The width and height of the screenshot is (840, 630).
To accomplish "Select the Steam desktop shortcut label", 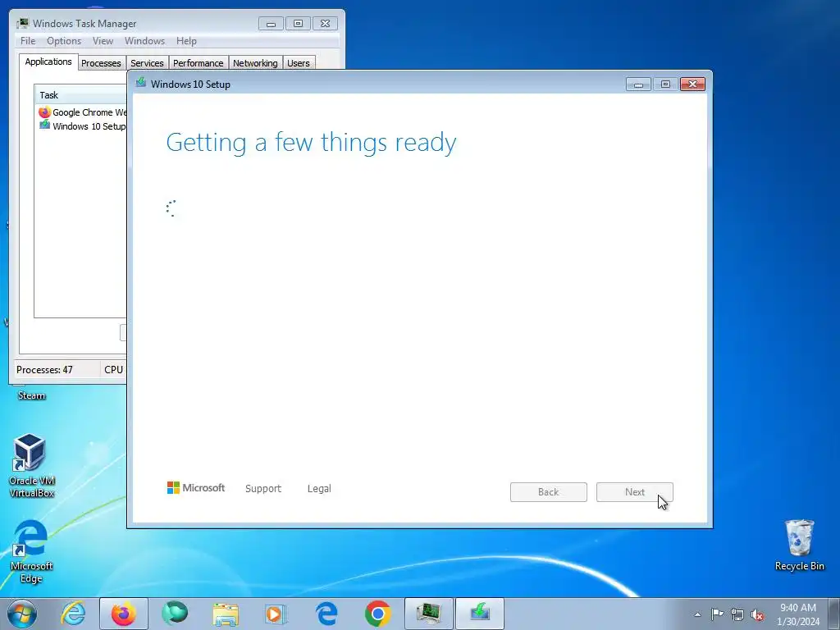I will [31, 395].
